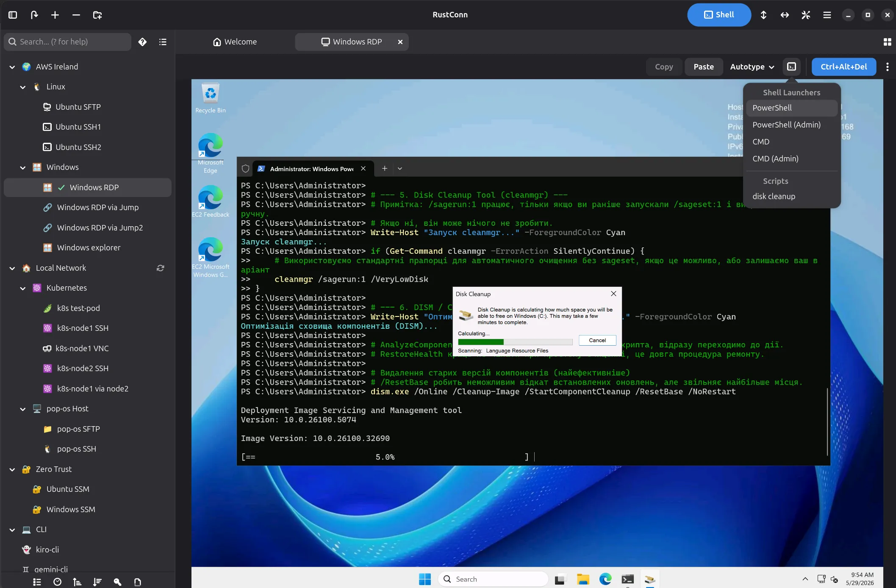Select Windows RDP via Jump connection
The height and width of the screenshot is (588, 896).
(88, 207)
